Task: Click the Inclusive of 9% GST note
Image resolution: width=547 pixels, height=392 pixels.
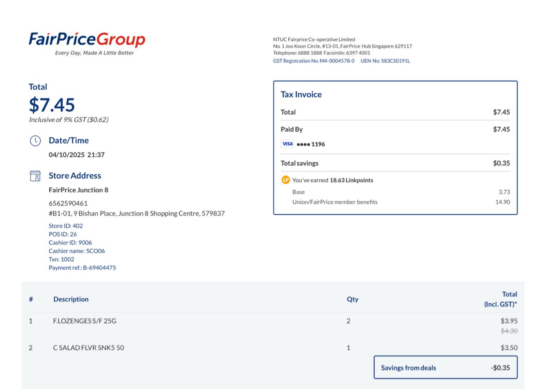Action: tap(69, 120)
